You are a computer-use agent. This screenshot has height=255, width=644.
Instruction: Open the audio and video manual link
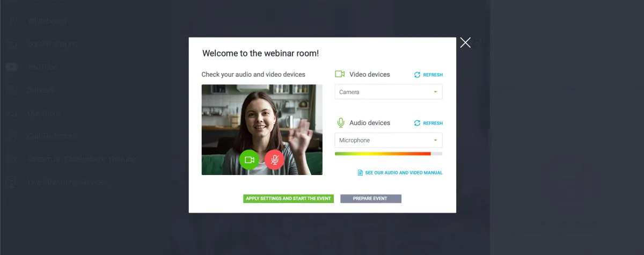(x=404, y=173)
